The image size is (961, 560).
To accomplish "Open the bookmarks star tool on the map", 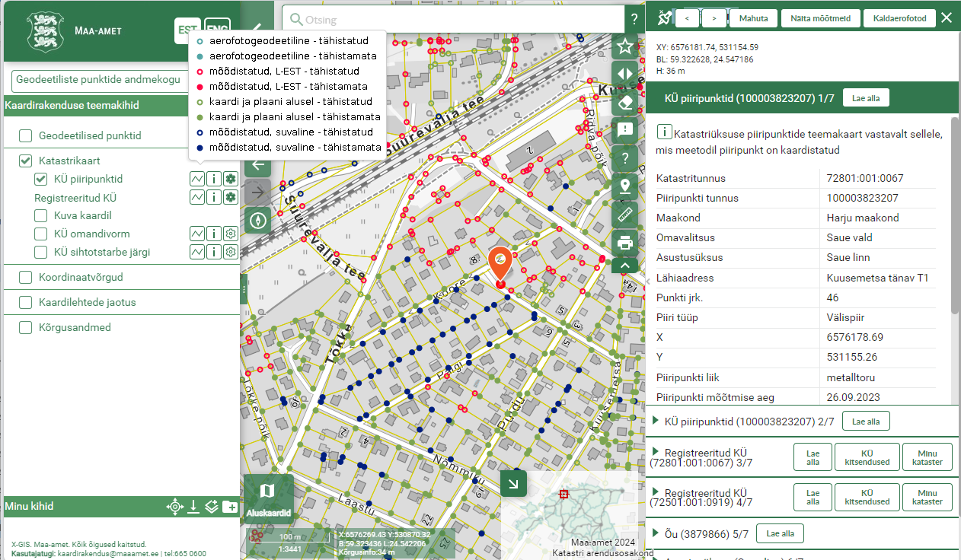I will (x=625, y=46).
